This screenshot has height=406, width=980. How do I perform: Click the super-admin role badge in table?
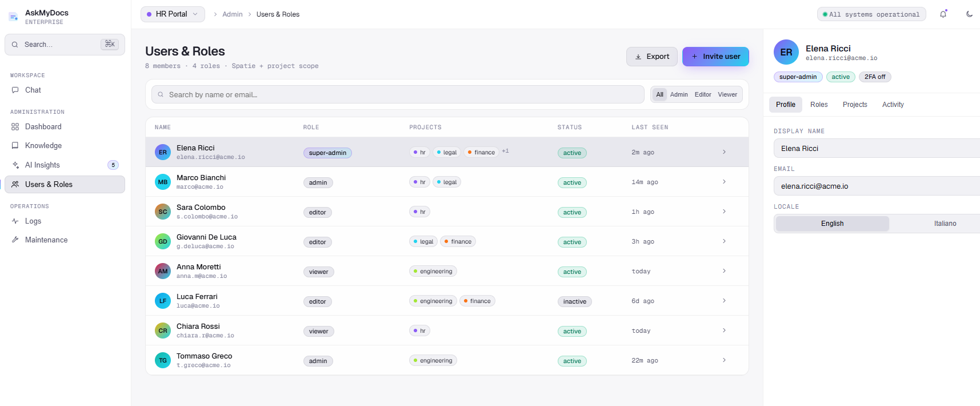pos(327,153)
